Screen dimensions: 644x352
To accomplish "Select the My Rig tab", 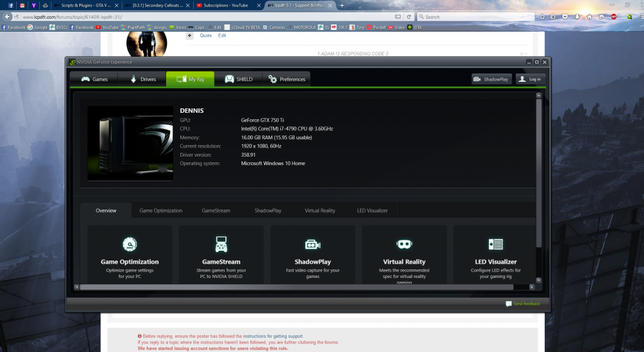I will point(190,79).
